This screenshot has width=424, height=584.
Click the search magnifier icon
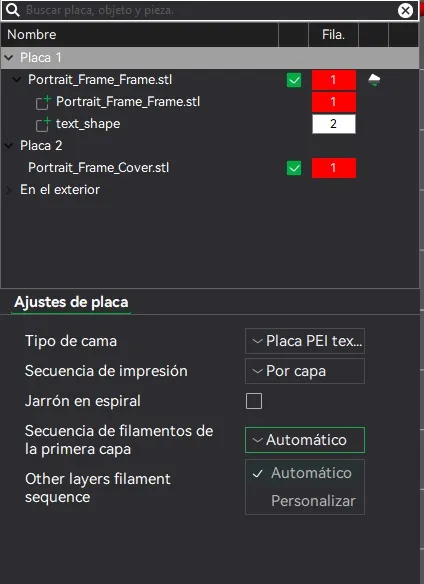13,10
